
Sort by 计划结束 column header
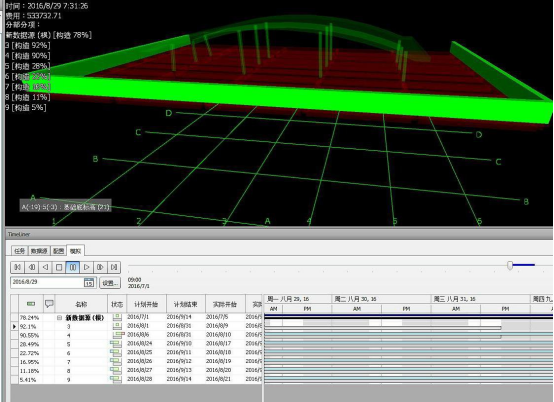tap(185, 304)
